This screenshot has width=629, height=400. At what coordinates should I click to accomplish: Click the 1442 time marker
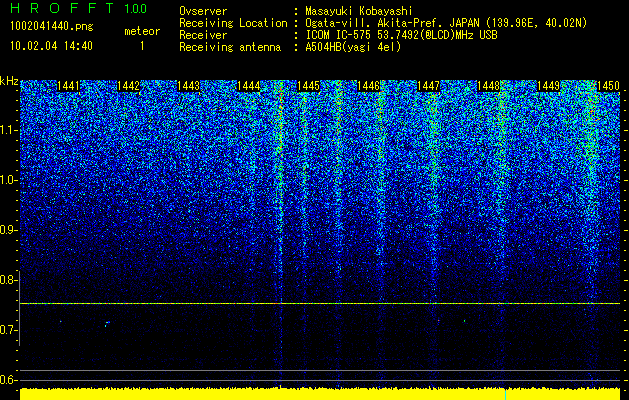point(128,86)
